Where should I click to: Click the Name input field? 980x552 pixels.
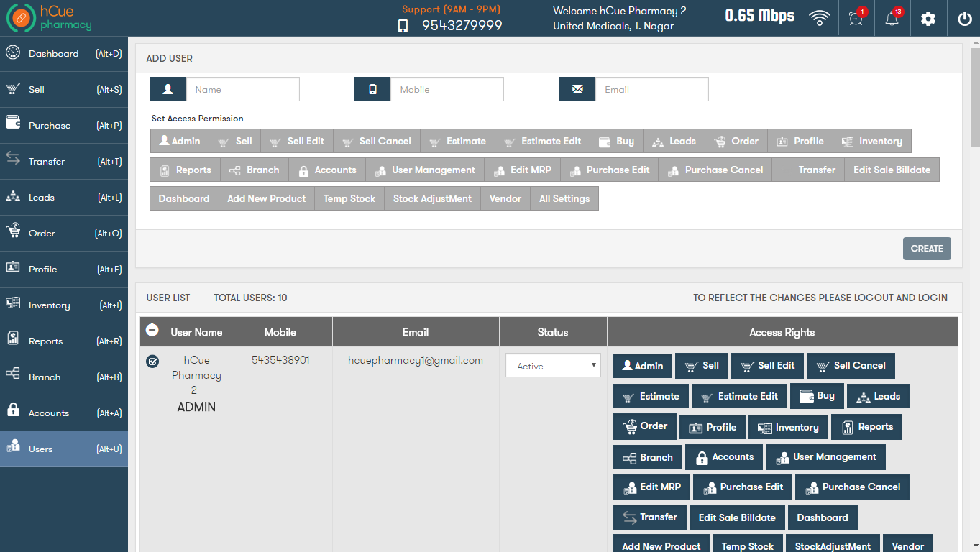tap(243, 89)
